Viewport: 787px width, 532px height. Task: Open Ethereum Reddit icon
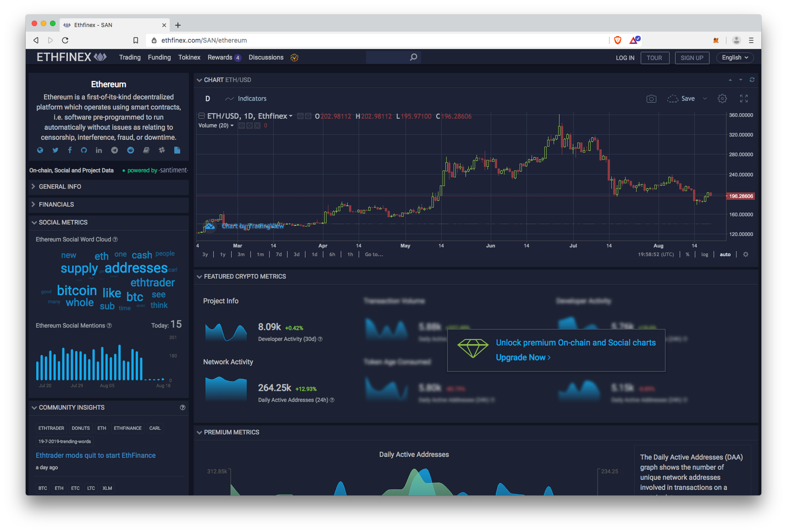pyautogui.click(x=131, y=150)
